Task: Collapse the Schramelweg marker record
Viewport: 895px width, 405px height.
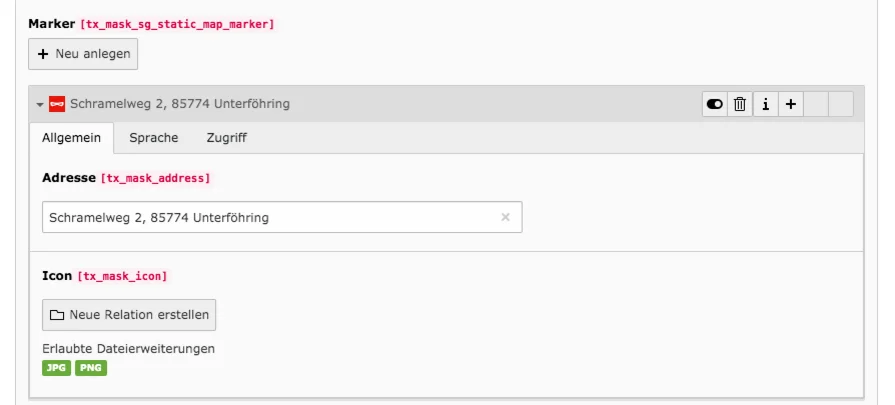Action: [39, 104]
